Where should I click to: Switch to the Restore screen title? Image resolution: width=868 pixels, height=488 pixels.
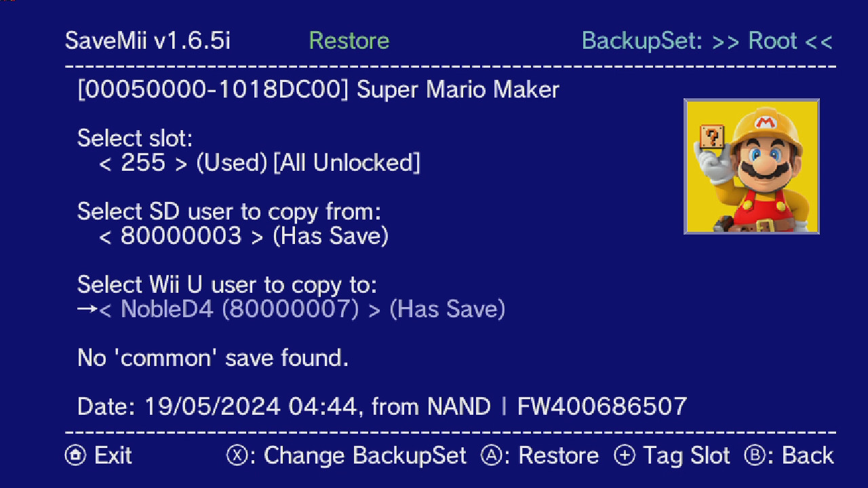click(349, 41)
